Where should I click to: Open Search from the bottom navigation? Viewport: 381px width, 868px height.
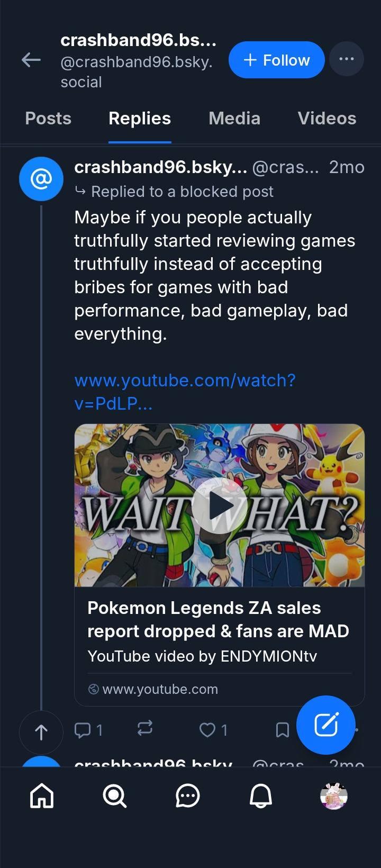coord(115,795)
